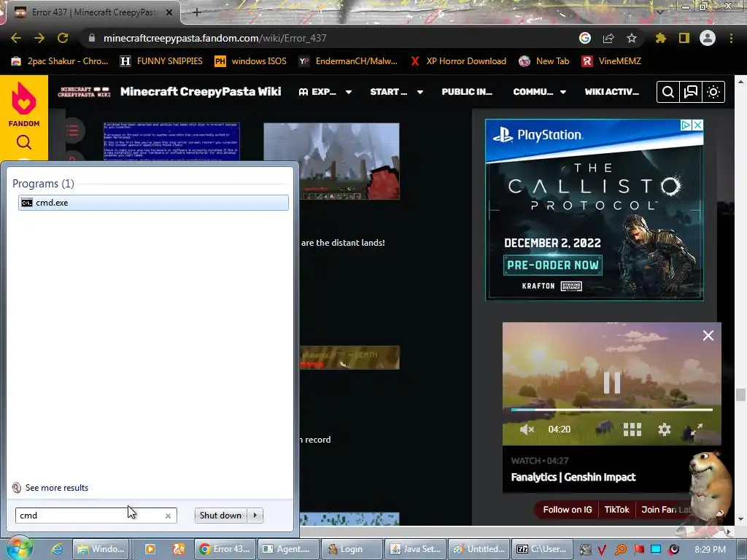Click the Windows Start orb

(x=18, y=548)
